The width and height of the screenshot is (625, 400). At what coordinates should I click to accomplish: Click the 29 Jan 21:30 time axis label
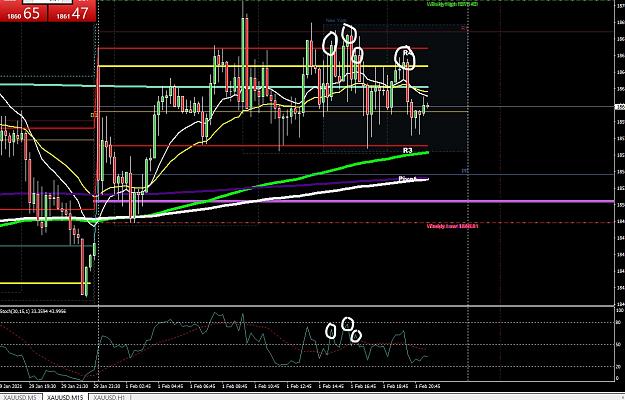tap(74, 386)
